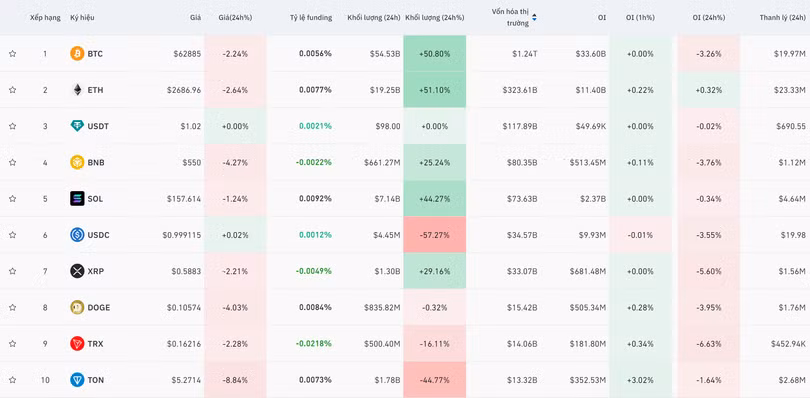
Task: Click BNB funding rate -0.0022%
Action: click(314, 162)
